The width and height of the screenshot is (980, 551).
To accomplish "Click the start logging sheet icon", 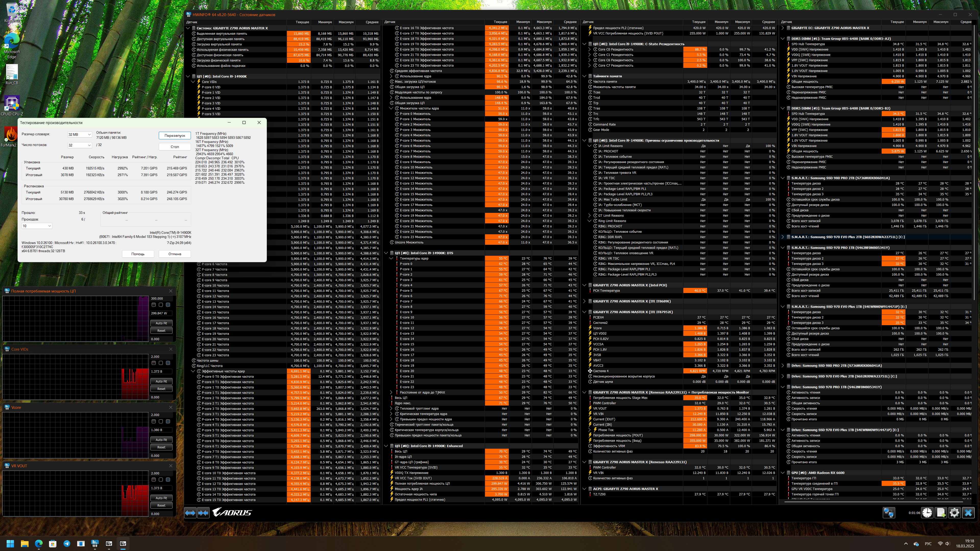I will pos(941,513).
